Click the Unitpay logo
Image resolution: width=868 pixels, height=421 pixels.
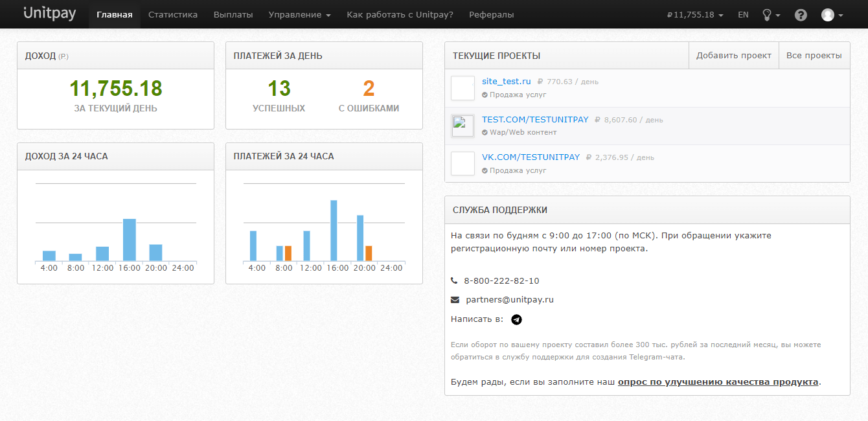point(49,14)
